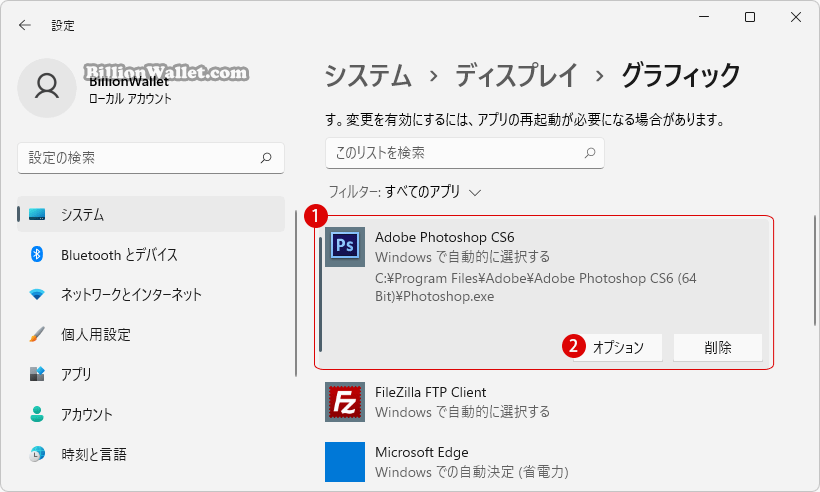Click the Bluetooth icon in sidebar

[x=37, y=255]
